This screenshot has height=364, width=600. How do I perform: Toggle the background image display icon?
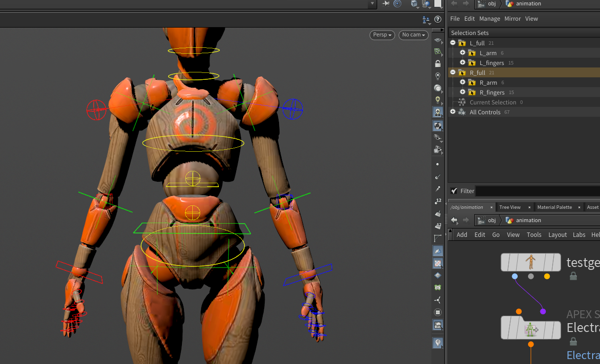[x=438, y=325]
